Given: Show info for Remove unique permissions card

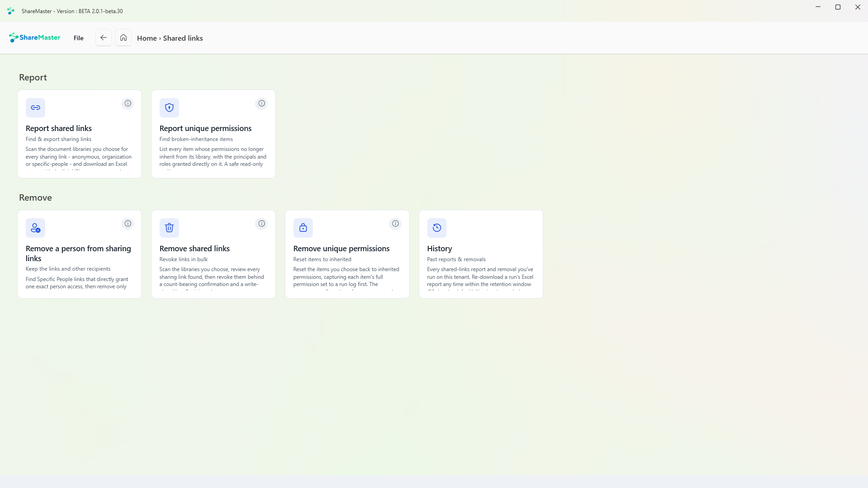Looking at the screenshot, I should coord(396,224).
